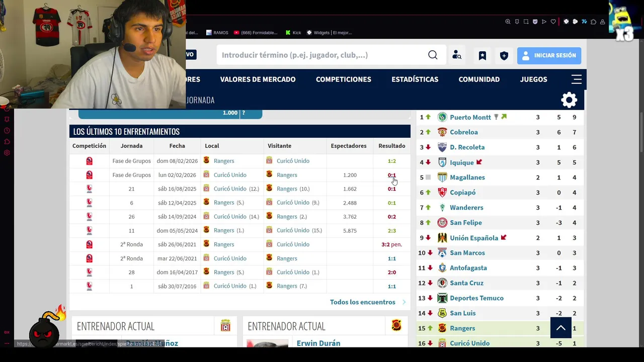Image resolution: width=644 pixels, height=362 pixels.
Task: Click the browser zoom magnifier icon
Action: 508,22
